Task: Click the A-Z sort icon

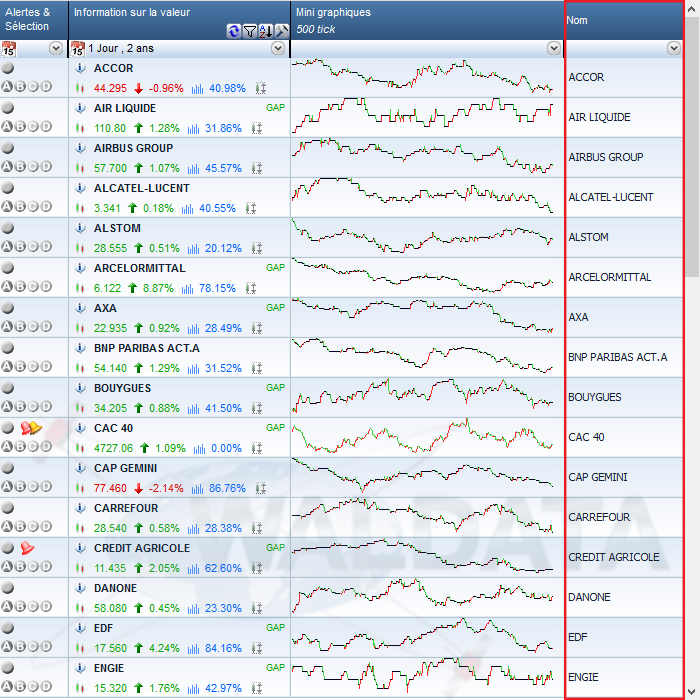Action: pos(266,31)
